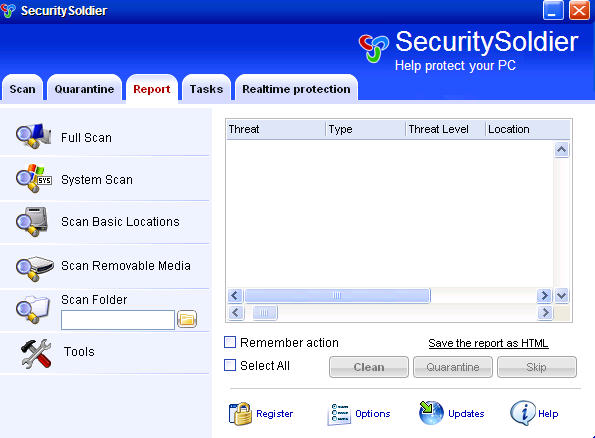Go to the Tasks tab
The width and height of the screenshot is (595, 438).
[206, 89]
